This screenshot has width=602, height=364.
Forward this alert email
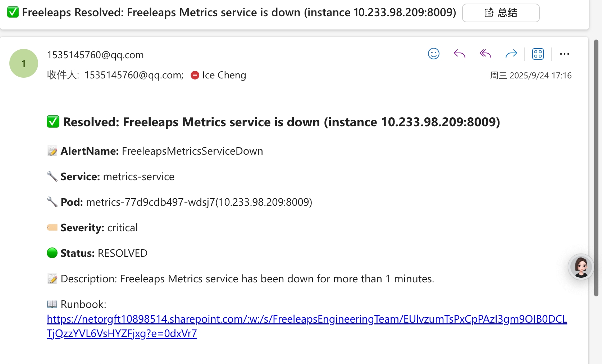click(x=511, y=54)
